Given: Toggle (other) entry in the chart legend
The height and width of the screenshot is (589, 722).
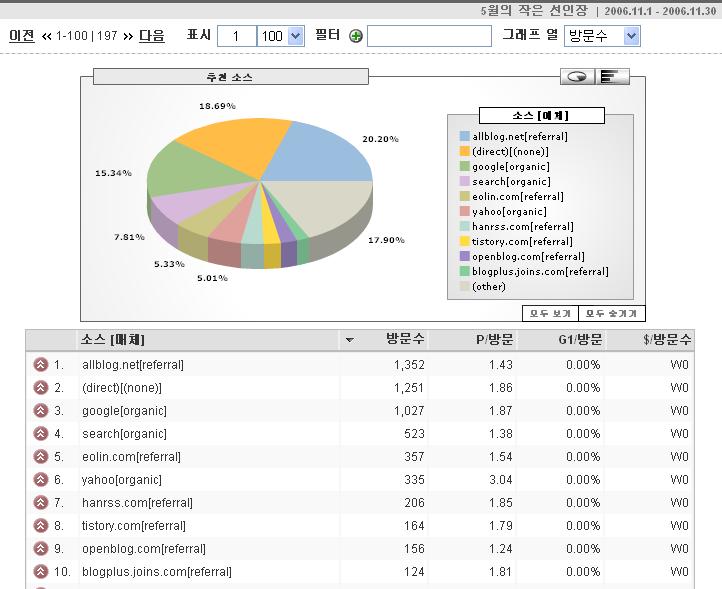Looking at the screenshot, I should pyautogui.click(x=489, y=286).
